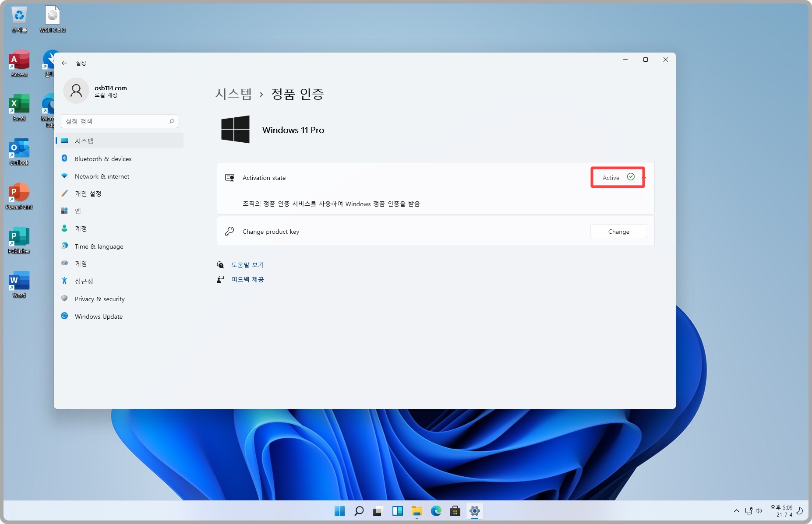Image resolution: width=812 pixels, height=524 pixels.
Task: Select Windows Update in the sidebar
Action: [x=98, y=316]
